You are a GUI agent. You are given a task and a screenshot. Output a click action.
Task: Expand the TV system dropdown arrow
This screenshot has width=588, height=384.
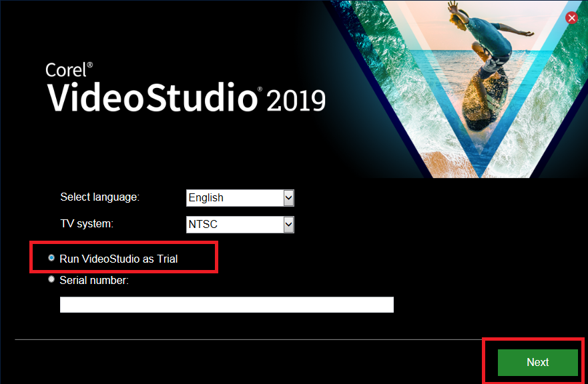click(x=288, y=225)
